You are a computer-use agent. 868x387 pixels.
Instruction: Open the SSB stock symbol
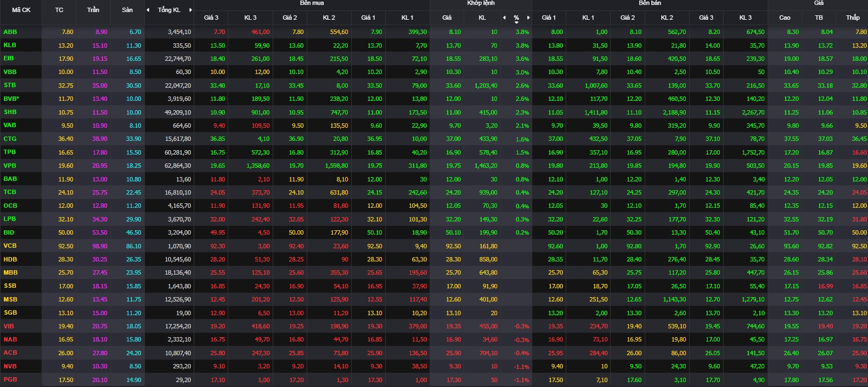coord(10,286)
